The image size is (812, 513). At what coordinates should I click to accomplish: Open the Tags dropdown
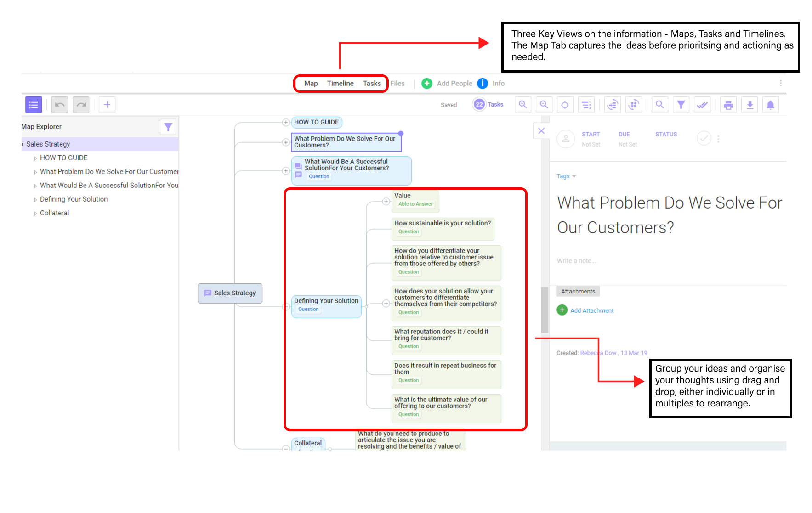click(x=566, y=176)
